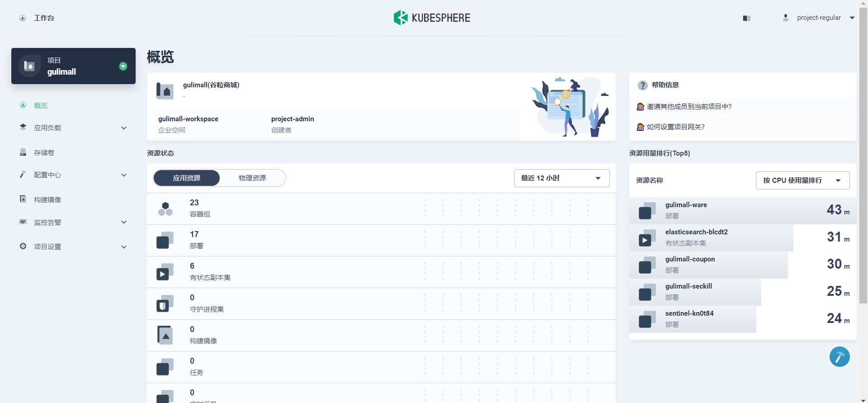Click the 0 任务 count row
868x403 pixels.
[x=381, y=367]
